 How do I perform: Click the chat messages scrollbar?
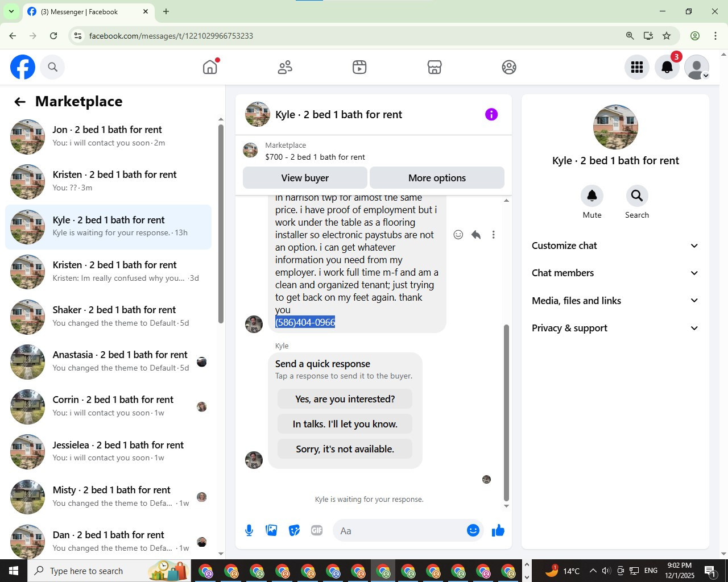point(506,412)
